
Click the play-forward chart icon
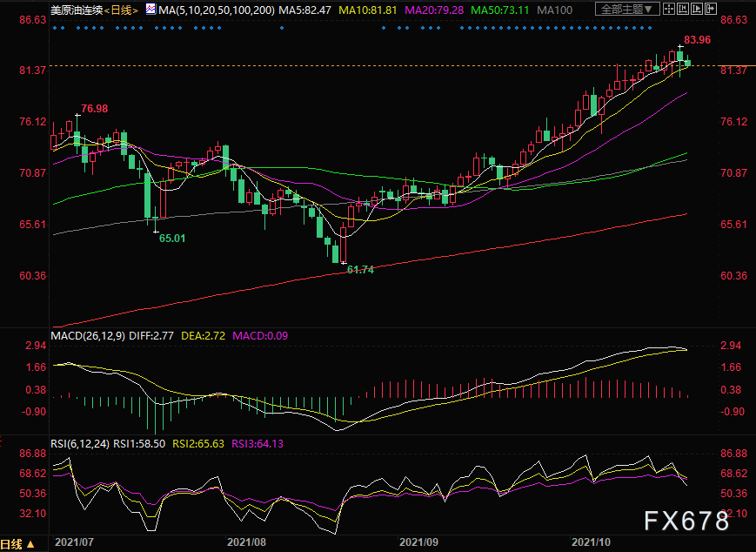click(x=697, y=9)
